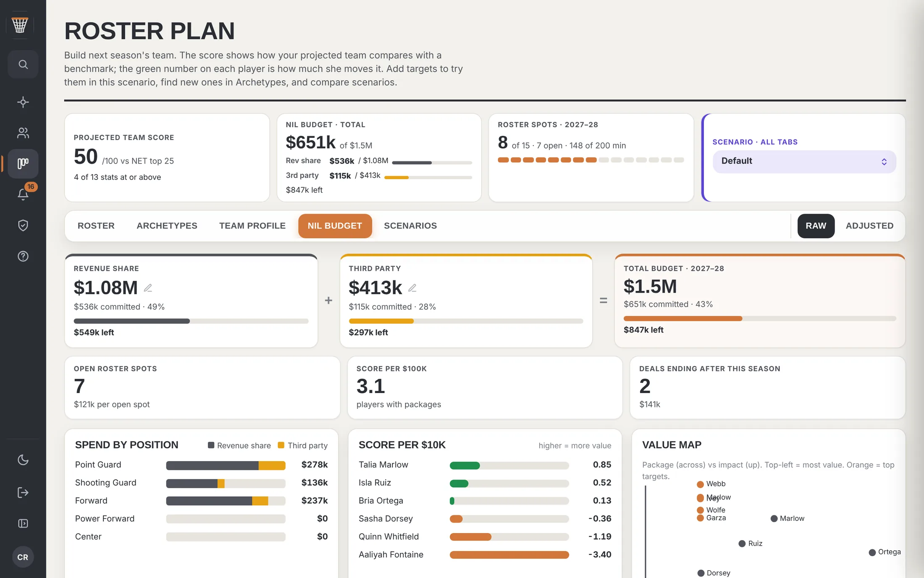Click the Deals Ending After This Season card
This screenshot has height=578, width=924.
767,387
